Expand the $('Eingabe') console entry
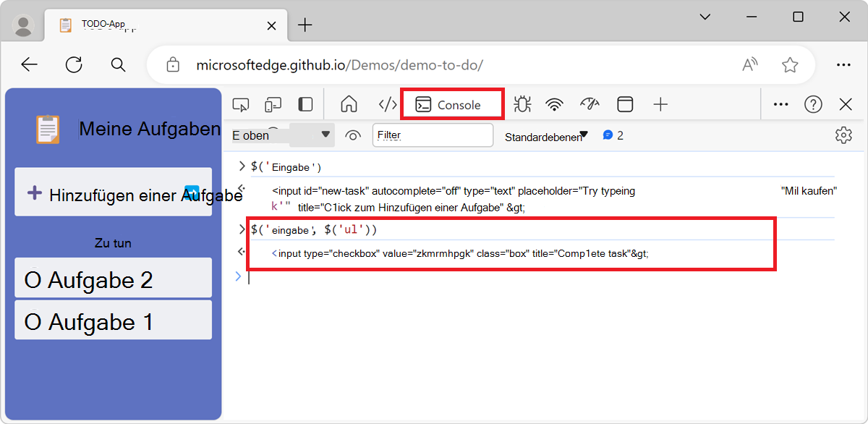 click(242, 166)
